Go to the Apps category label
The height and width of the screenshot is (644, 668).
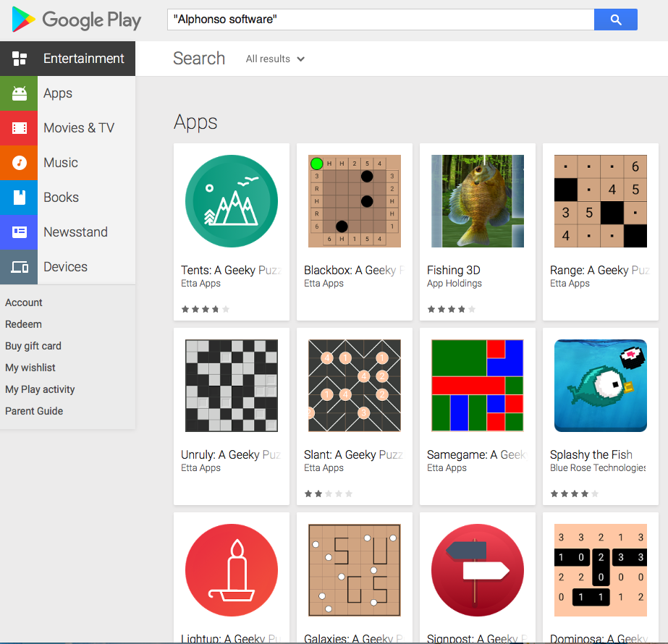click(58, 93)
